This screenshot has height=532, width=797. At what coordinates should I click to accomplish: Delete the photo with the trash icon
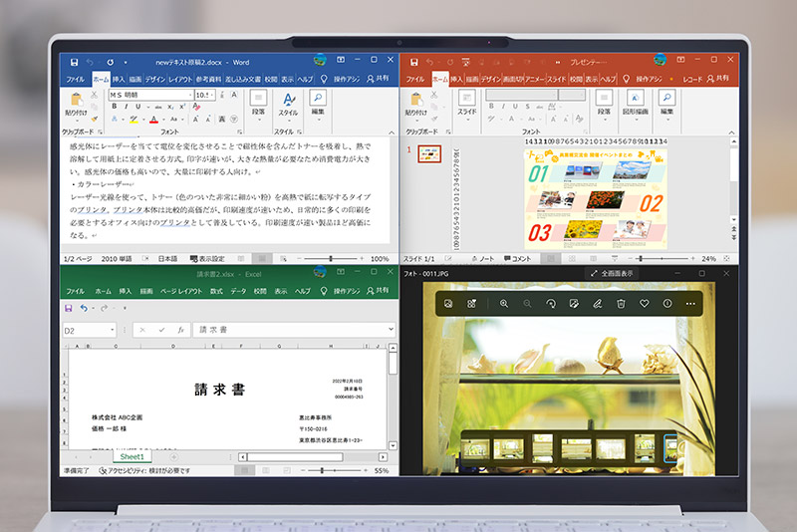[x=621, y=303]
